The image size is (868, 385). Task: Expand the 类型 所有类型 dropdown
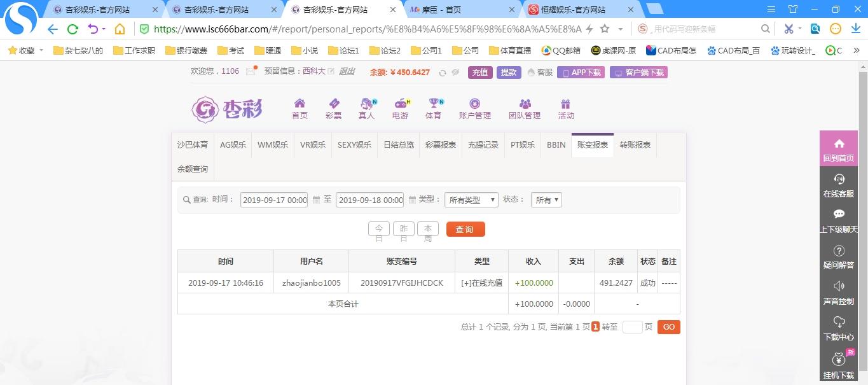(x=471, y=200)
